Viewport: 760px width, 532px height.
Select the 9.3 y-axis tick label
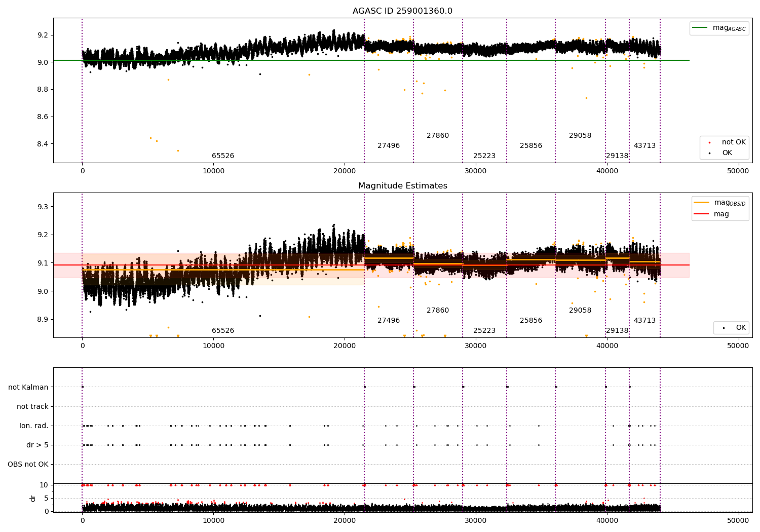point(43,207)
